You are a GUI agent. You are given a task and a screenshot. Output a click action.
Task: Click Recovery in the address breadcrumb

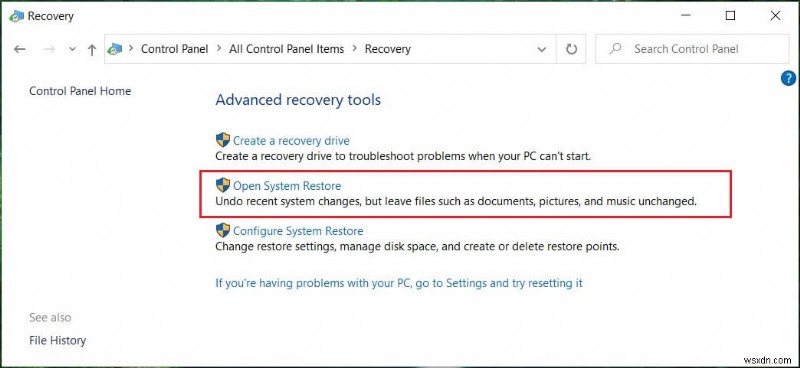[x=388, y=49]
